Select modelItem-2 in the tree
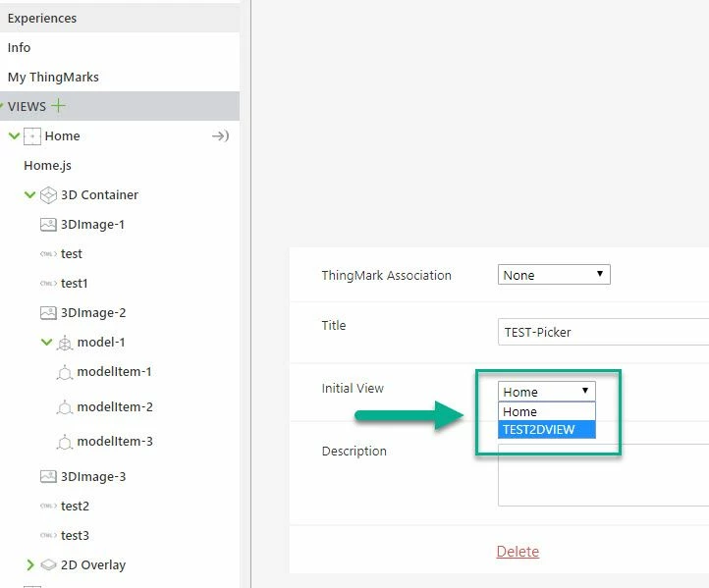Image resolution: width=709 pixels, height=588 pixels. pos(115,406)
